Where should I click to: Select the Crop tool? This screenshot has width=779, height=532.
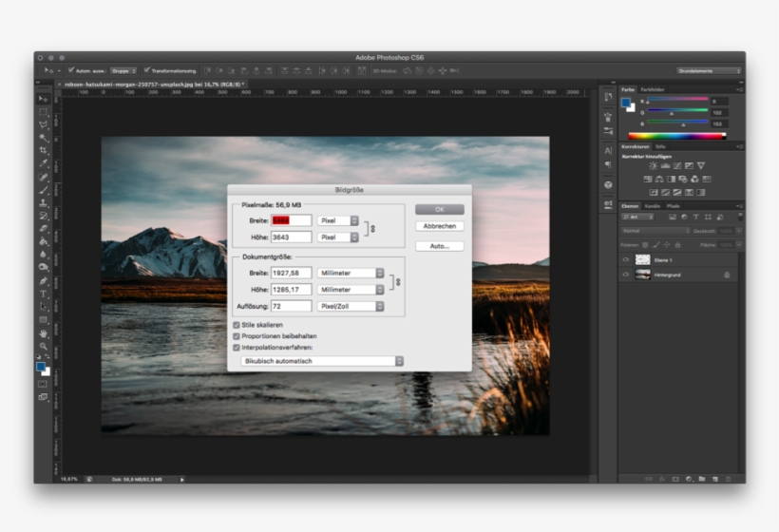[x=43, y=150]
